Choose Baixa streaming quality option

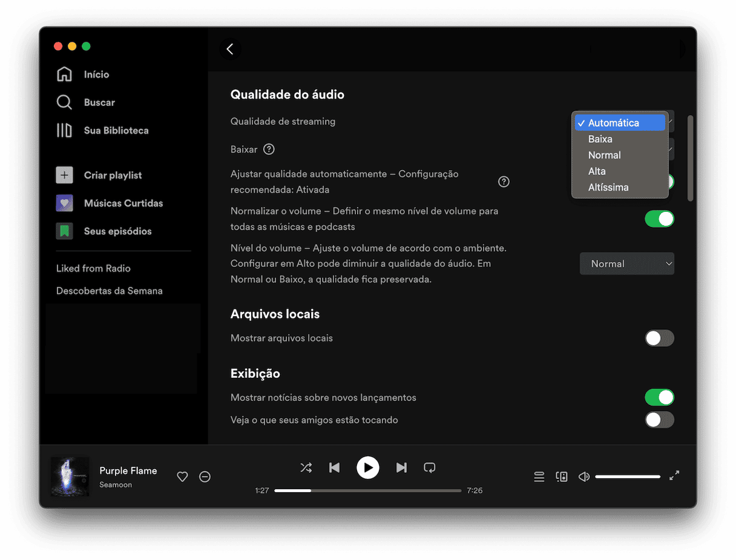[x=600, y=139]
